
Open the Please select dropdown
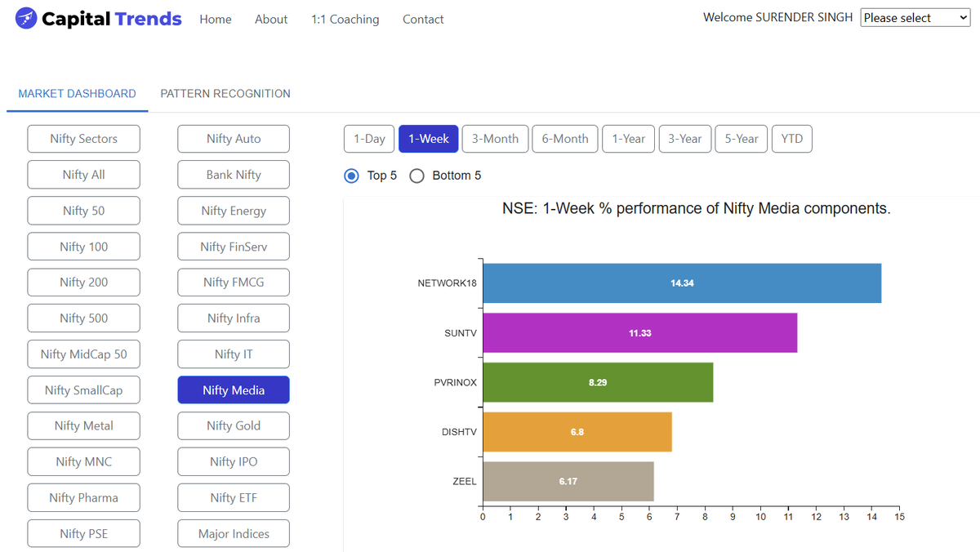(915, 16)
